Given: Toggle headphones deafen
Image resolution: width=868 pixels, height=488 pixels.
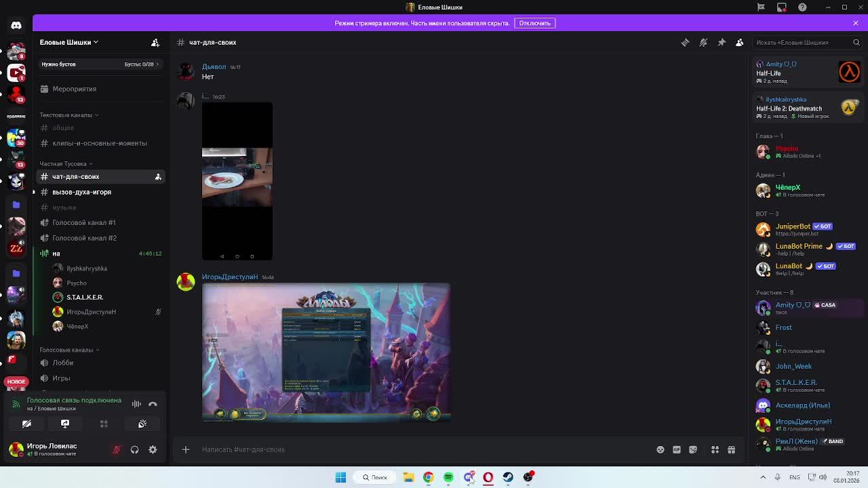Looking at the screenshot, I should coord(134,449).
